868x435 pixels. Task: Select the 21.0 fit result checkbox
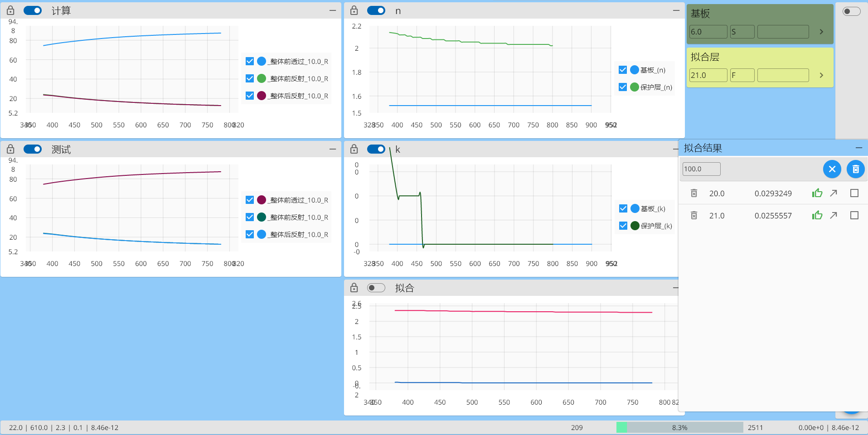coord(854,215)
